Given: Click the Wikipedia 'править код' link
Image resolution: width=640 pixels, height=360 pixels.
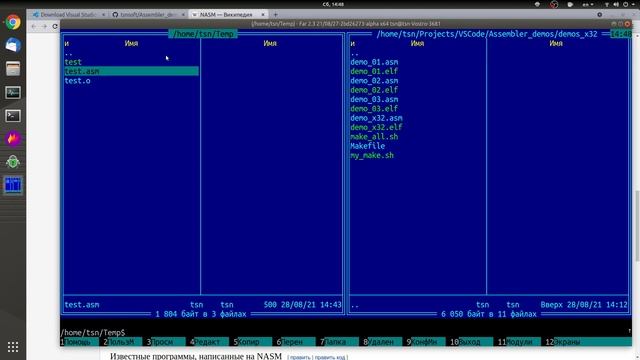Looking at the screenshot, I should click(330, 358).
